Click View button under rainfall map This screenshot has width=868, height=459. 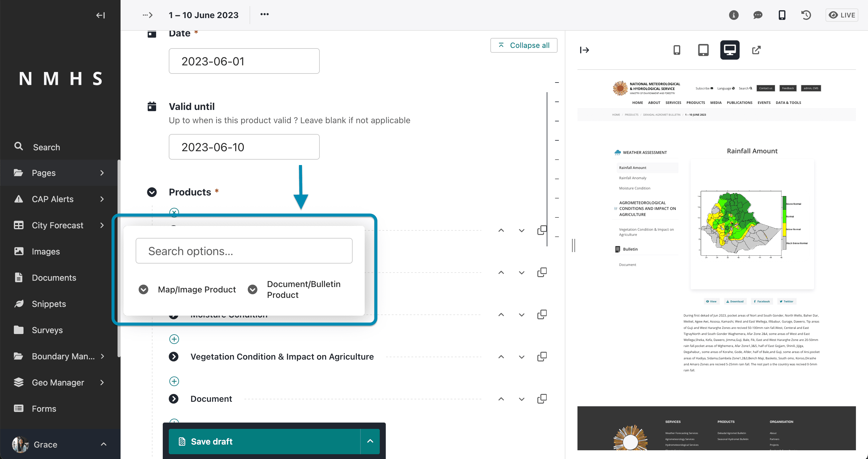tap(711, 301)
